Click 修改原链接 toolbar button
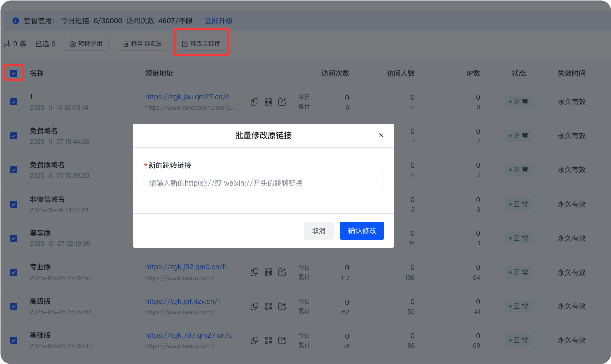This screenshot has height=364, width=611. (x=201, y=44)
